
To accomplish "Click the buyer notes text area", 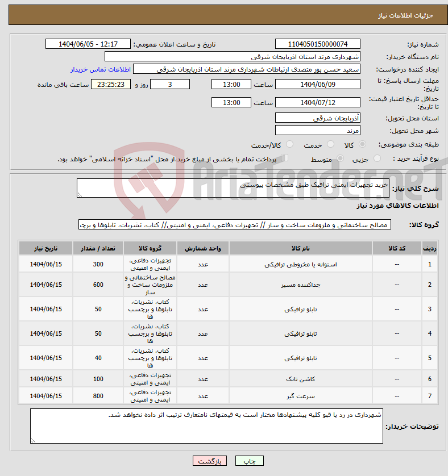I will pyautogui.click(x=207, y=426).
